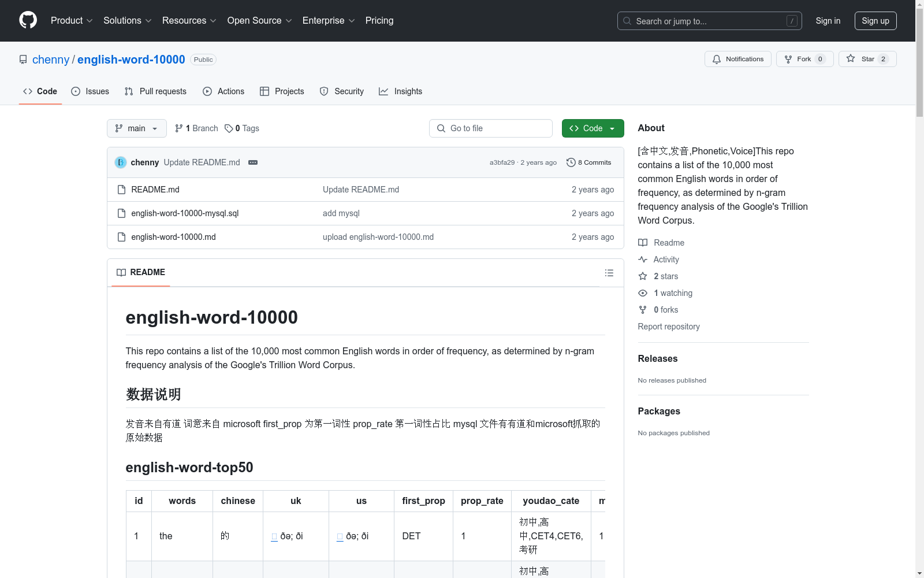The image size is (924, 578).
Task: Click the tag icon next to 0 Tags
Action: pos(229,128)
